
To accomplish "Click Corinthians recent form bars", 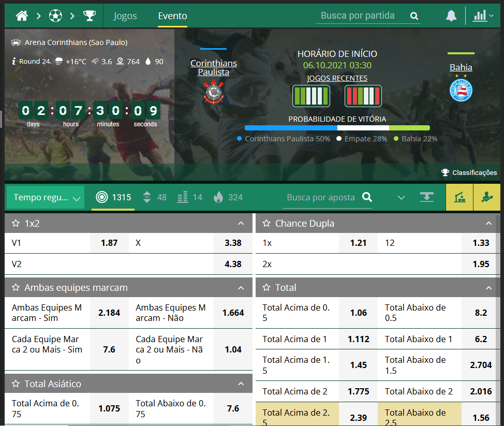I will 311,96.
